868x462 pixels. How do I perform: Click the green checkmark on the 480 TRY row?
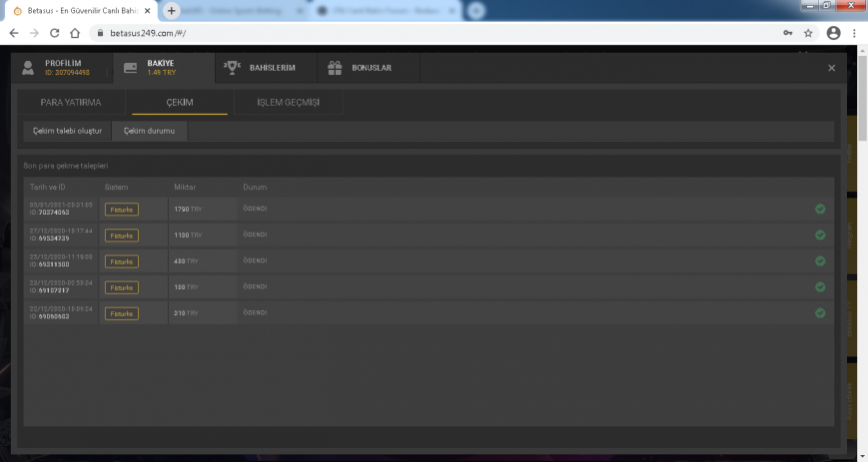[820, 260]
